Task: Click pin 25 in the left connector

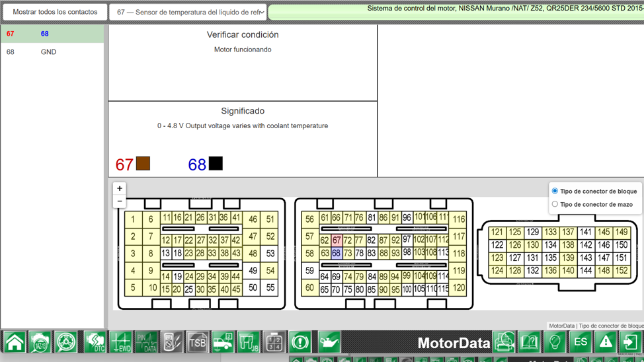Action: (x=189, y=289)
